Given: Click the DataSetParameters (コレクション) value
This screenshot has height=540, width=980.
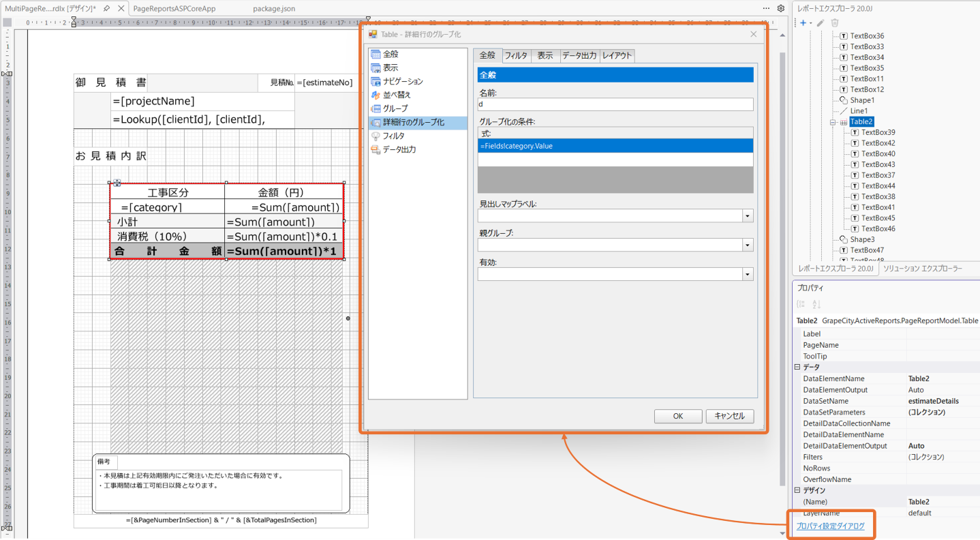Looking at the screenshot, I should 926,412.
